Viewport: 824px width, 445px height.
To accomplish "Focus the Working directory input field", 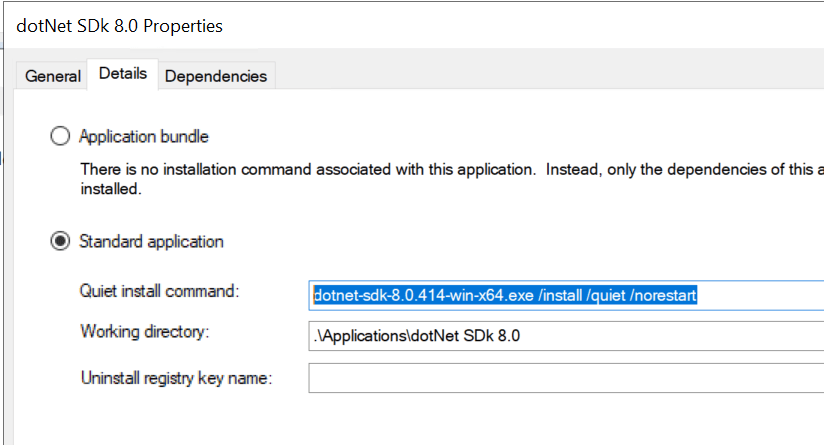I will pos(565,336).
